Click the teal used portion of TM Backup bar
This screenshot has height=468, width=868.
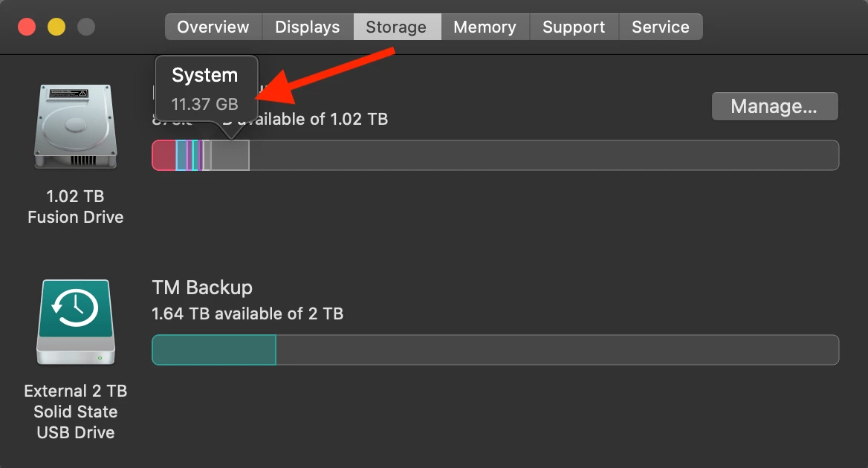pyautogui.click(x=214, y=350)
